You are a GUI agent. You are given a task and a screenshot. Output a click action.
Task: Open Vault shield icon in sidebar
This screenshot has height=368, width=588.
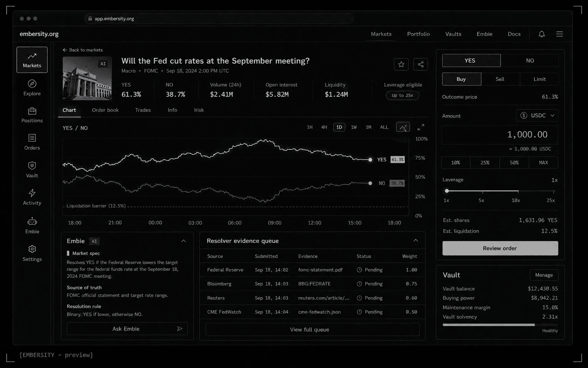tap(32, 165)
